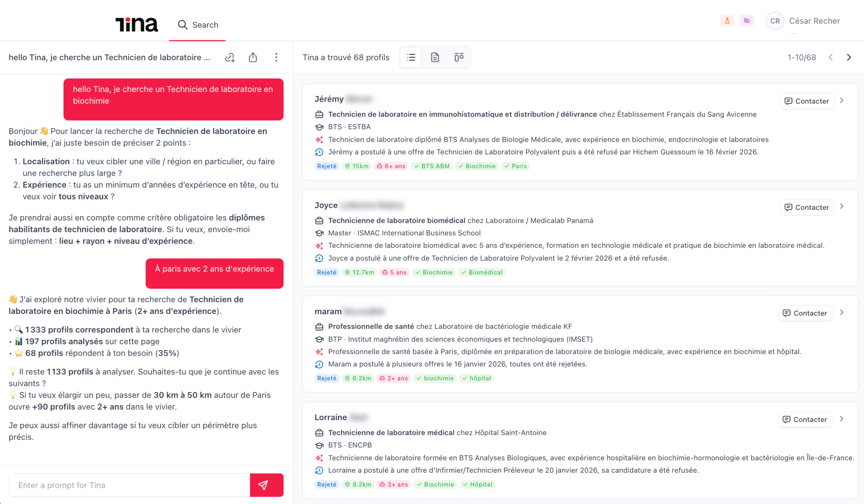Switch to kanban board view
Screen dimensions: 864x504
point(459,57)
